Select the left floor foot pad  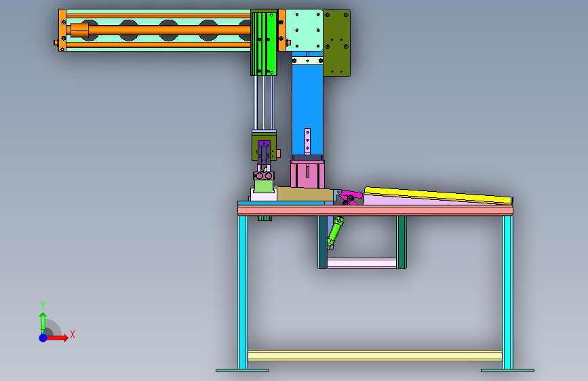pos(242,371)
